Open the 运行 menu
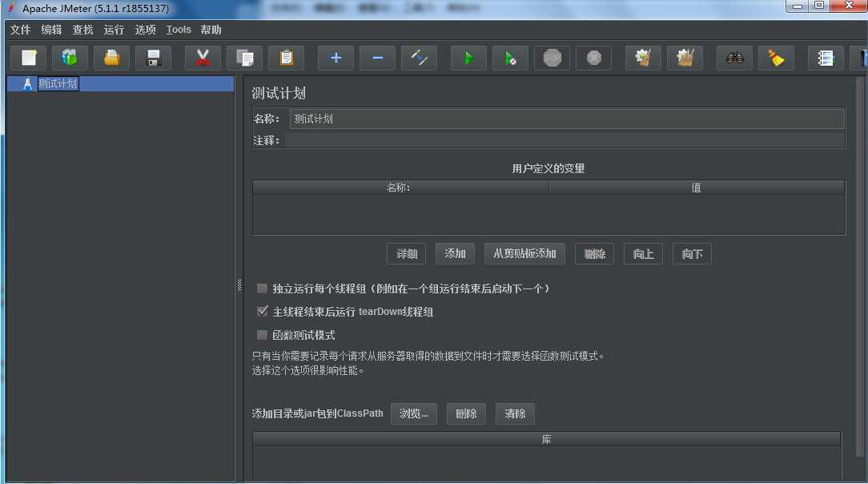Screen dimensions: 868x484 [x=114, y=30]
